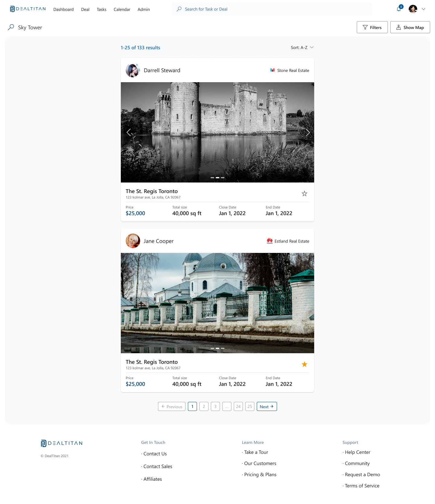Image resolution: width=435 pixels, height=504 pixels.
Task: Open Community footer link
Action: pyautogui.click(x=357, y=464)
